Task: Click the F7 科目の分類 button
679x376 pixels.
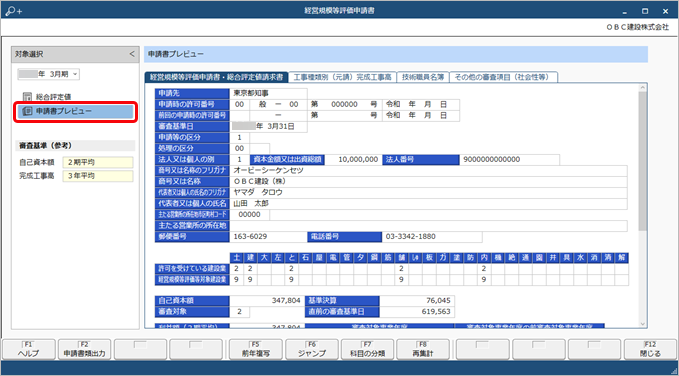Action: tap(368, 349)
